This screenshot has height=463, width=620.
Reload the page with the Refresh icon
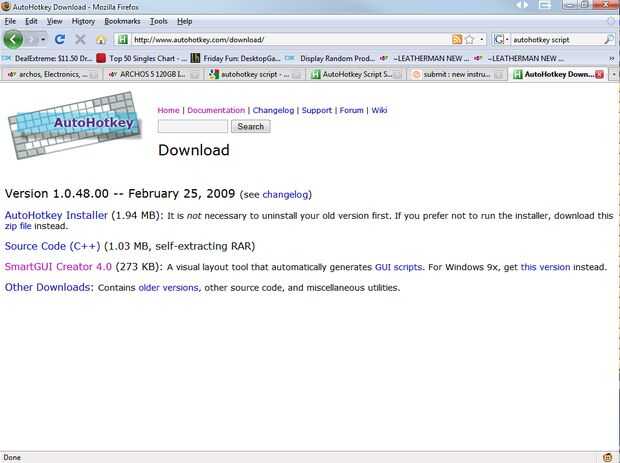[x=60, y=40]
